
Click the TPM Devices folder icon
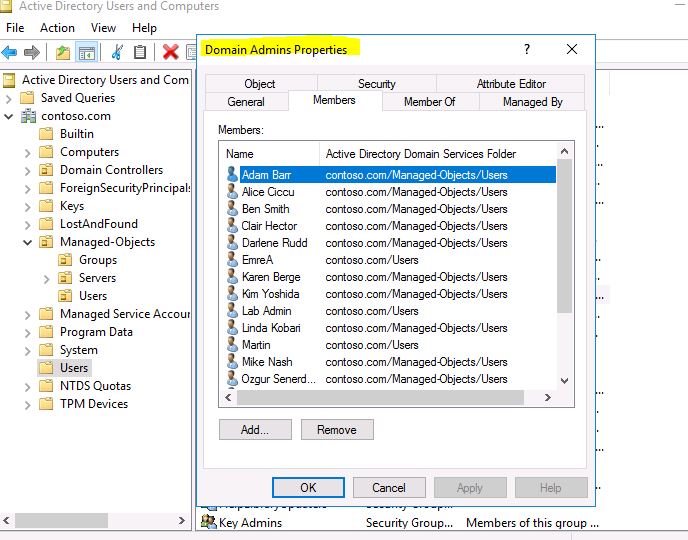(46, 404)
